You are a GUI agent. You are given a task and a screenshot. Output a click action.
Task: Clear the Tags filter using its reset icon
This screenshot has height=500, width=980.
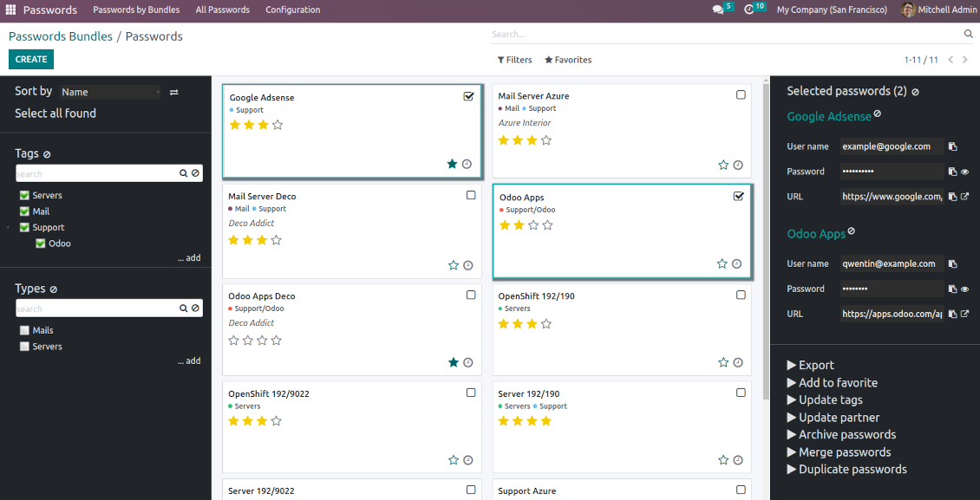(48, 154)
